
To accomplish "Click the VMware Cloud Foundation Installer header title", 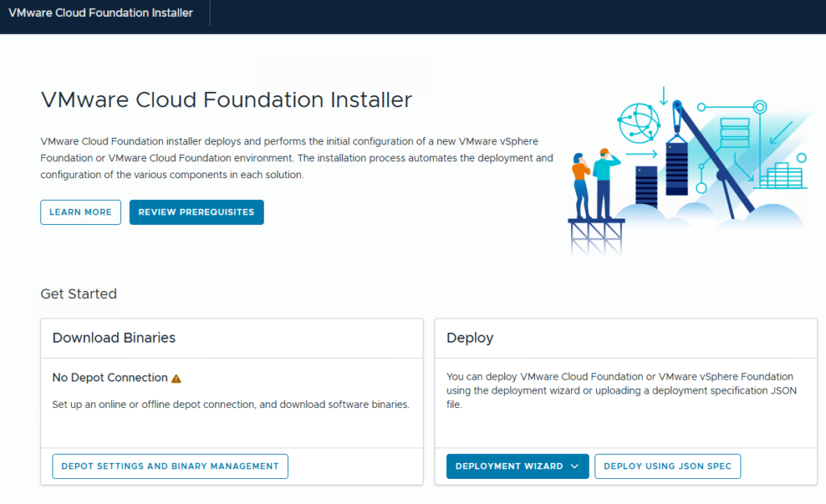I will click(101, 13).
